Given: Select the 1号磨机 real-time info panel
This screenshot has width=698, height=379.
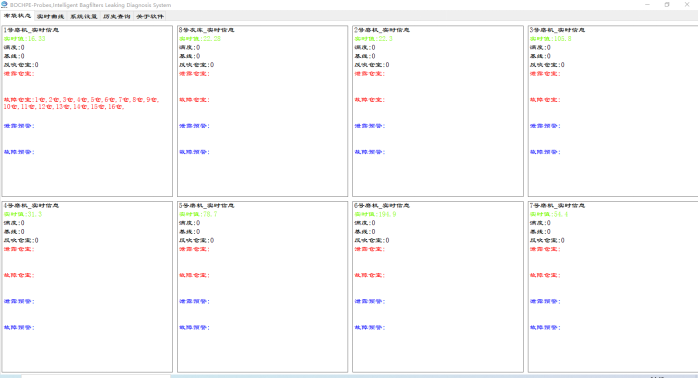Looking at the screenshot, I should tap(87, 111).
